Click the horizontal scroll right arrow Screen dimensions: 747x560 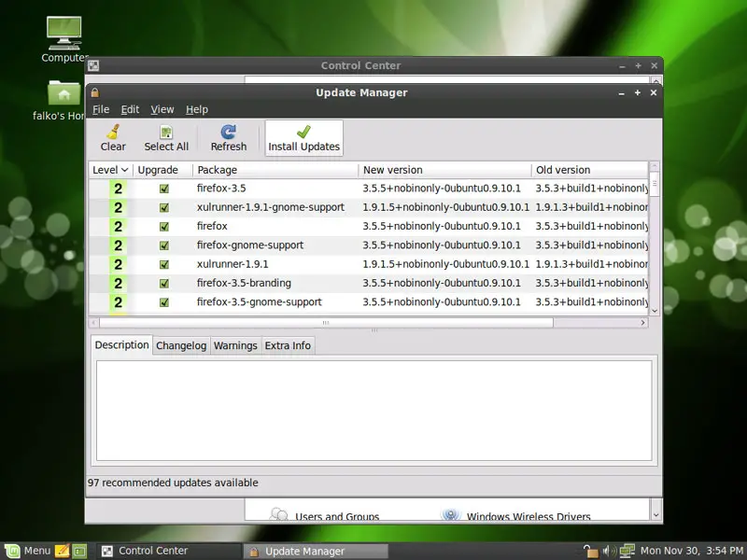[642, 322]
